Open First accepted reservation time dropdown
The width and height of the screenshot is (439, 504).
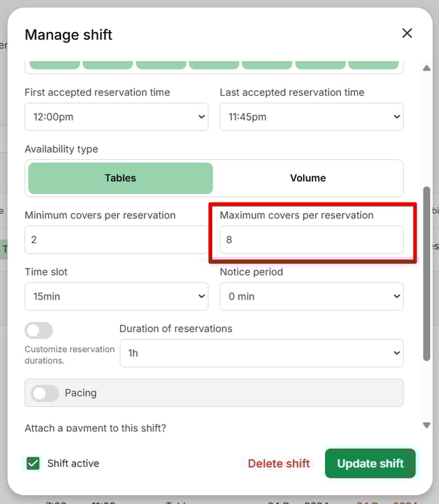pyautogui.click(x=116, y=117)
